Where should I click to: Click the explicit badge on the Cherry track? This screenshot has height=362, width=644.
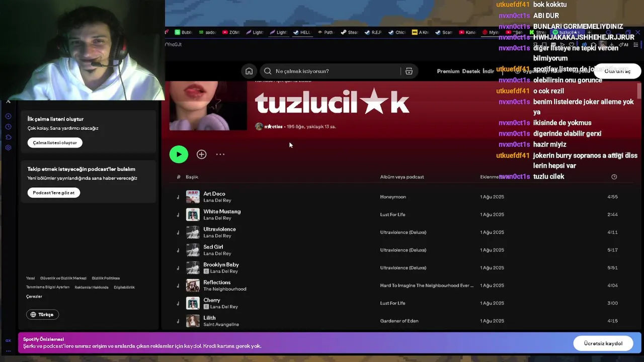click(x=206, y=307)
